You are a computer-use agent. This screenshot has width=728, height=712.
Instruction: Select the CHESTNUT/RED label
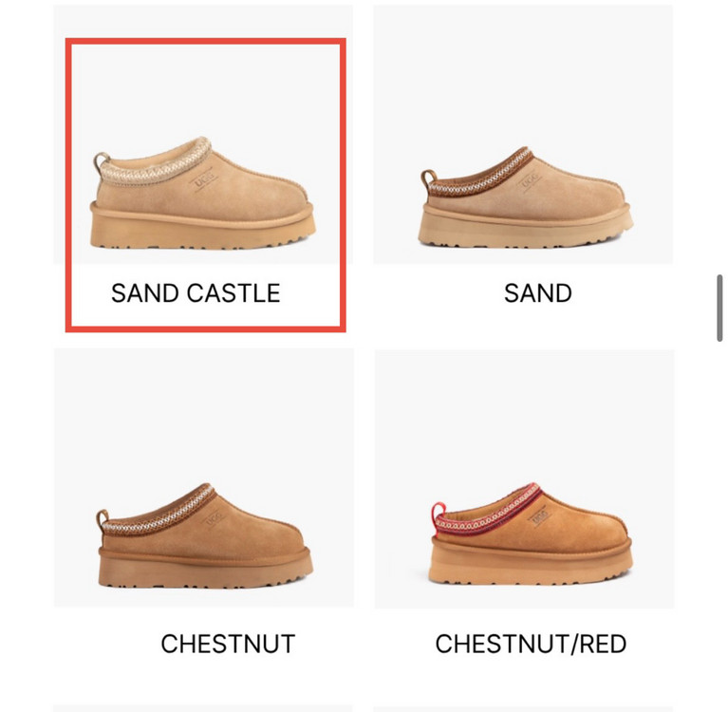tap(531, 644)
